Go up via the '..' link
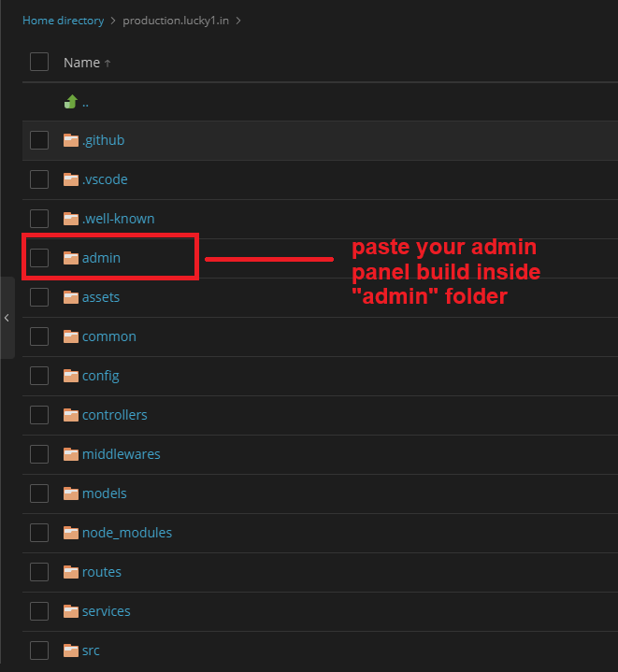Viewport: 618px width, 672px height. (85, 103)
